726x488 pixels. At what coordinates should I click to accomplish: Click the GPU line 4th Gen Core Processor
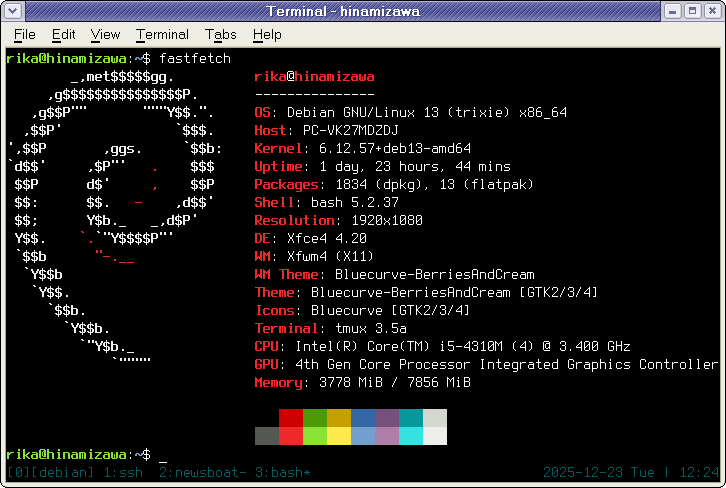[x=487, y=365]
